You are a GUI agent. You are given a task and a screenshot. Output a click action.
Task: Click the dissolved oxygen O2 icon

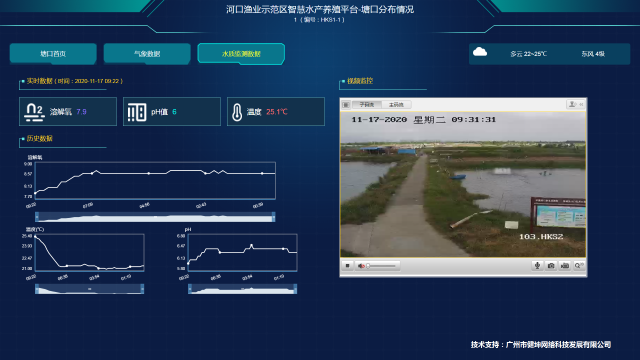34,112
